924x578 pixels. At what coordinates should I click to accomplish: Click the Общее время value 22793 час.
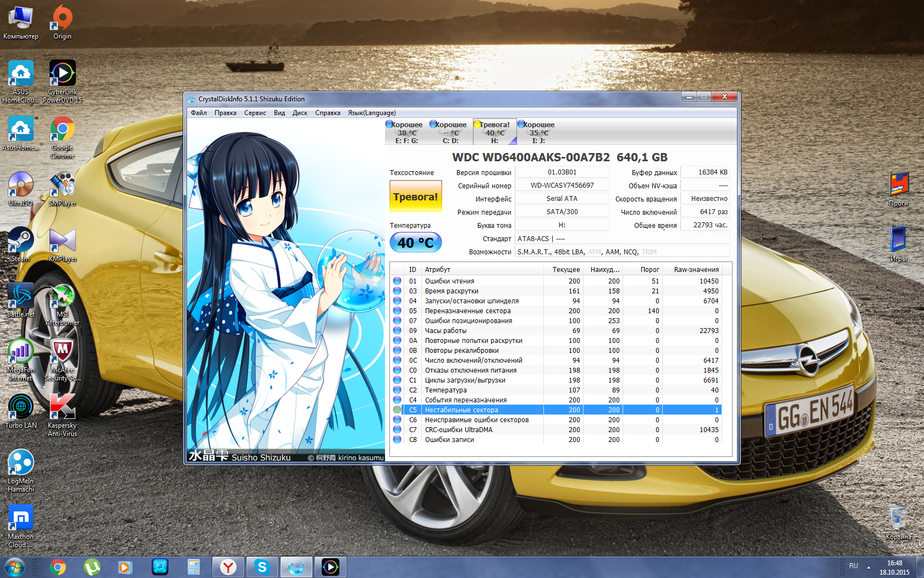coord(706,225)
